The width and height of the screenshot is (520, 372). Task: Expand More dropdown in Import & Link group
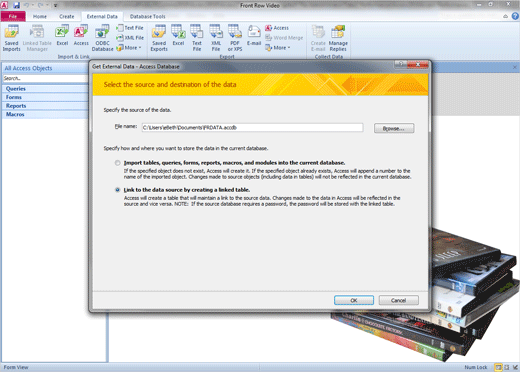(129, 48)
